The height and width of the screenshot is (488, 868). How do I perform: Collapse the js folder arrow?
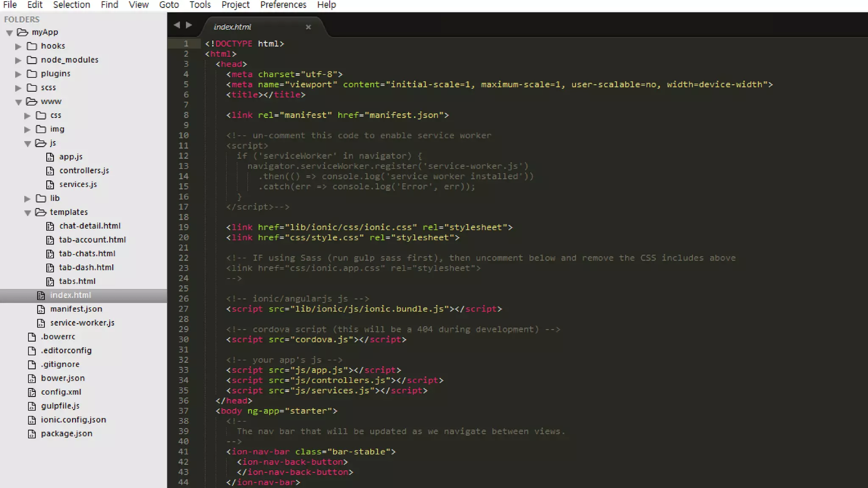pyautogui.click(x=28, y=144)
